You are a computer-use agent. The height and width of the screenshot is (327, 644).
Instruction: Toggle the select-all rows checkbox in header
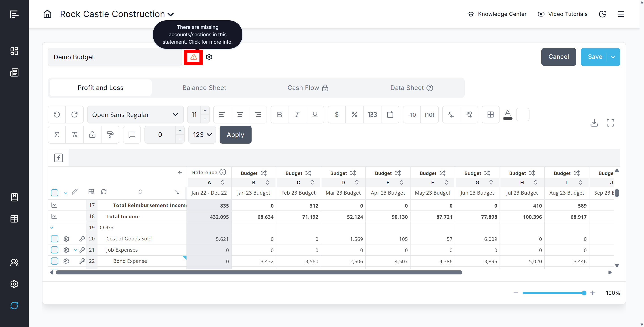[x=55, y=193]
